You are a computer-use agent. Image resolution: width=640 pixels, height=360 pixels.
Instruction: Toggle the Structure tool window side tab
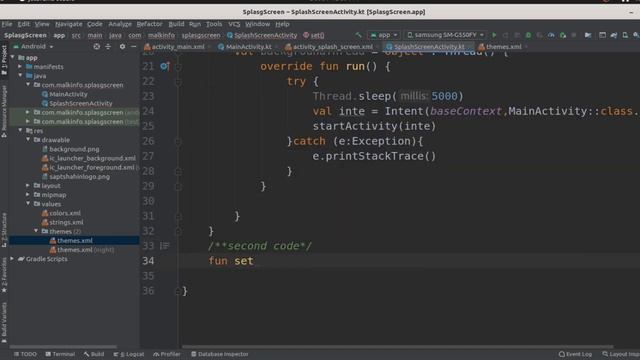click(4, 230)
